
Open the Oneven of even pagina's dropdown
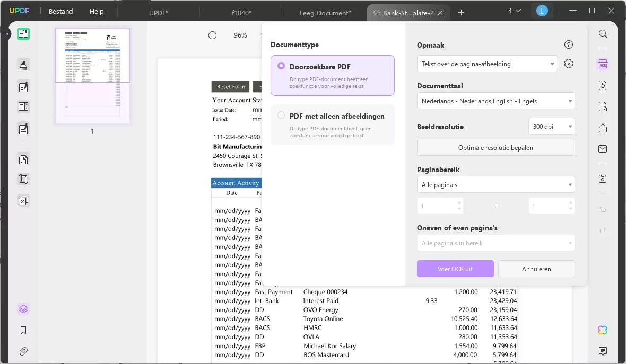[496, 243]
